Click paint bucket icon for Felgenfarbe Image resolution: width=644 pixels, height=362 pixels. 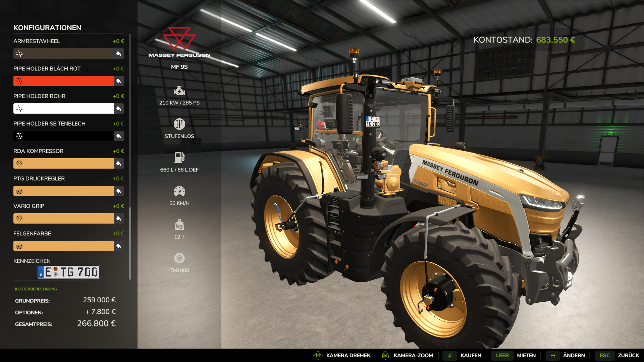coord(119,246)
